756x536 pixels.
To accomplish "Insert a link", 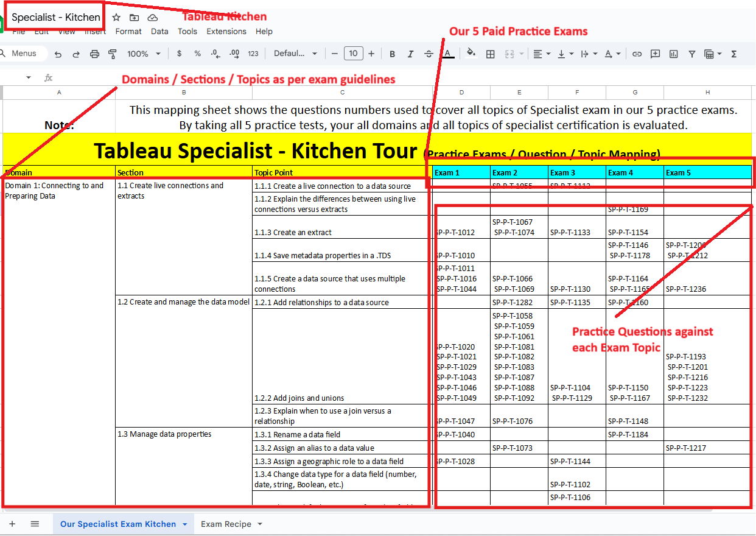I will [x=637, y=54].
